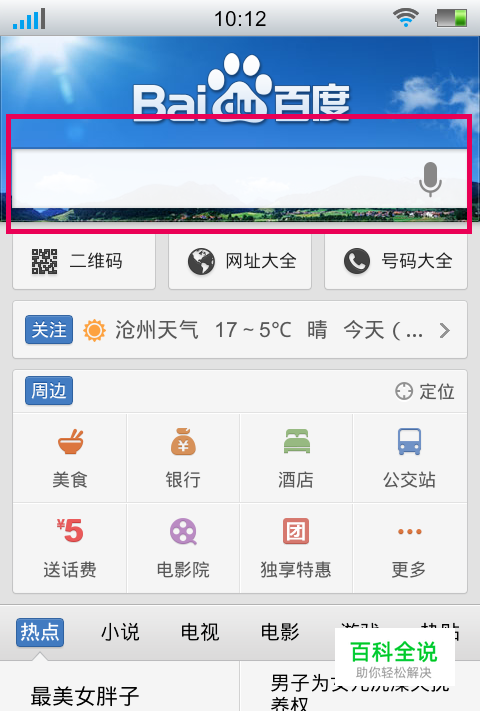Switch to the 小说 tab
This screenshot has height=711, width=480.
[x=120, y=632]
